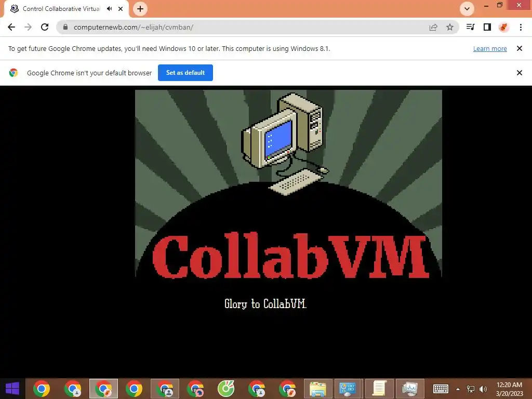Open the clock showing 12:20 AM
The width and height of the screenshot is (532, 399).
tap(509, 389)
